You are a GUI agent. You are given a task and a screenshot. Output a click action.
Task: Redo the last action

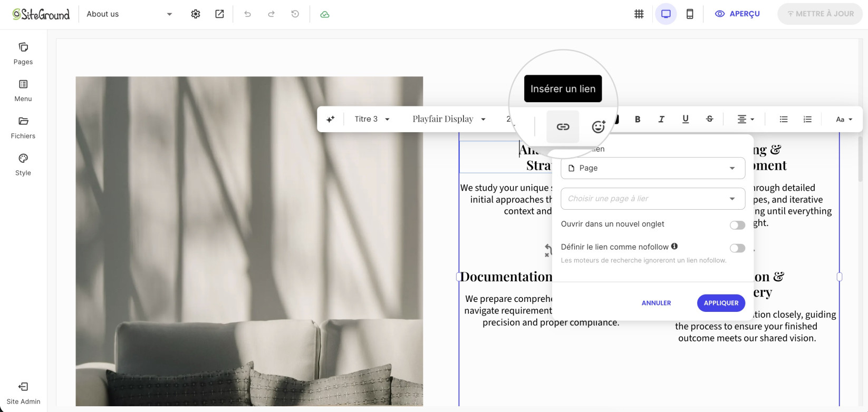[271, 14]
